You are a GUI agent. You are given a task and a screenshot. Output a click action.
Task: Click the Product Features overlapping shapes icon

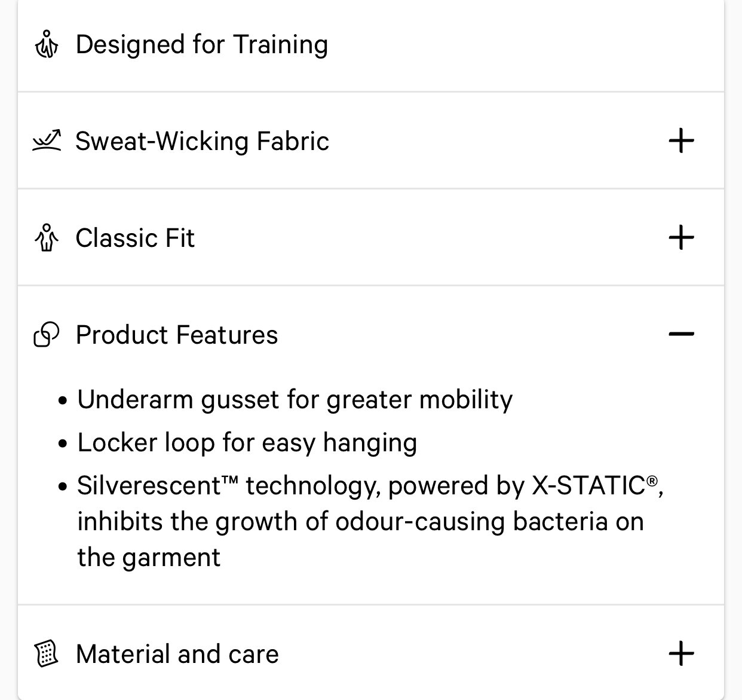47,334
